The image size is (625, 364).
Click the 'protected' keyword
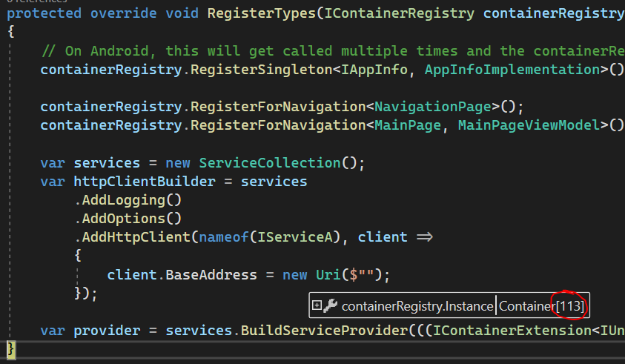point(44,13)
